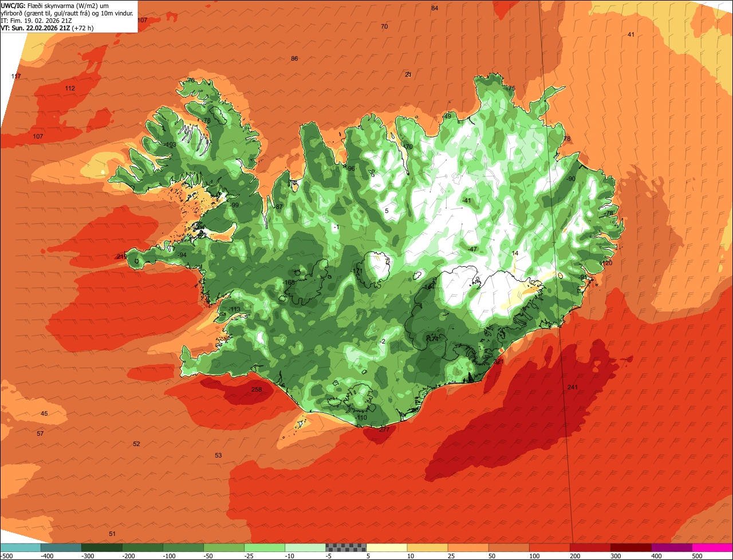Screen dimensions: 733x560
Task: Click the '41' value in the northeast corner
Action: (631, 34)
